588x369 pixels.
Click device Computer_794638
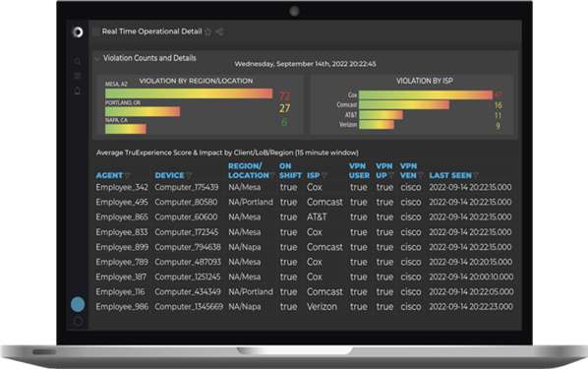click(x=188, y=247)
